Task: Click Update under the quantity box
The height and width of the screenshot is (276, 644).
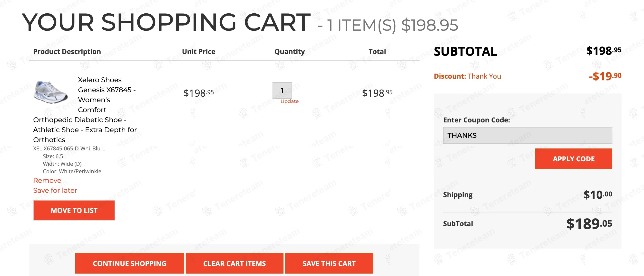Action: click(x=290, y=101)
